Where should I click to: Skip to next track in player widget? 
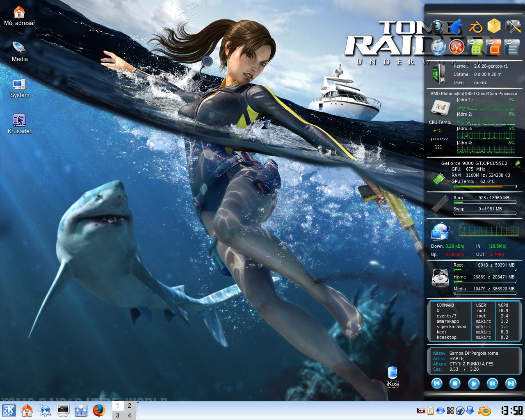[x=511, y=383]
